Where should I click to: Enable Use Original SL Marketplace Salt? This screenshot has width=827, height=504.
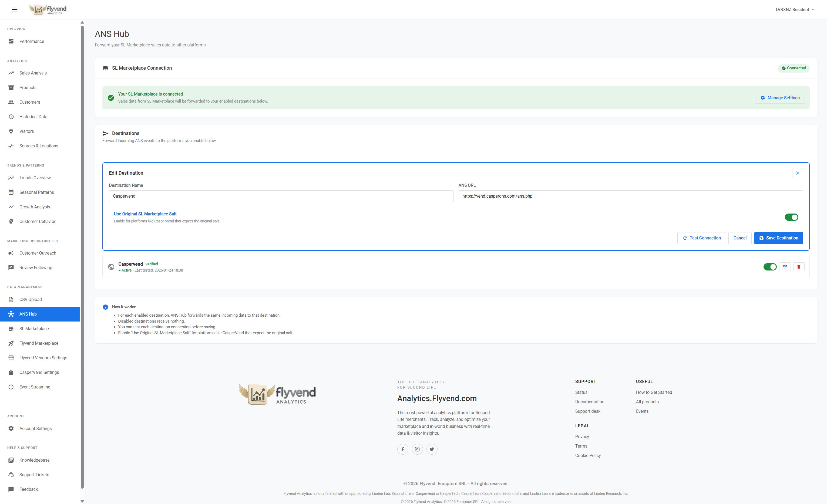point(792,217)
